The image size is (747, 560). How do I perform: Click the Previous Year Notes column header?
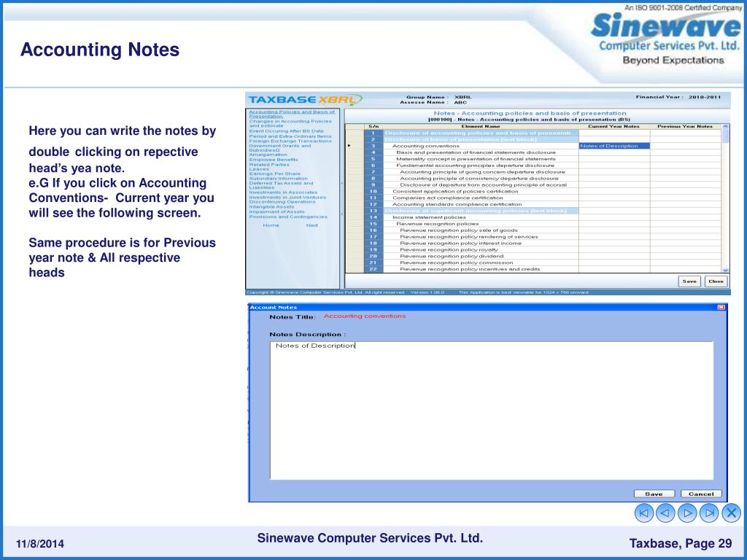pyautogui.click(x=685, y=126)
